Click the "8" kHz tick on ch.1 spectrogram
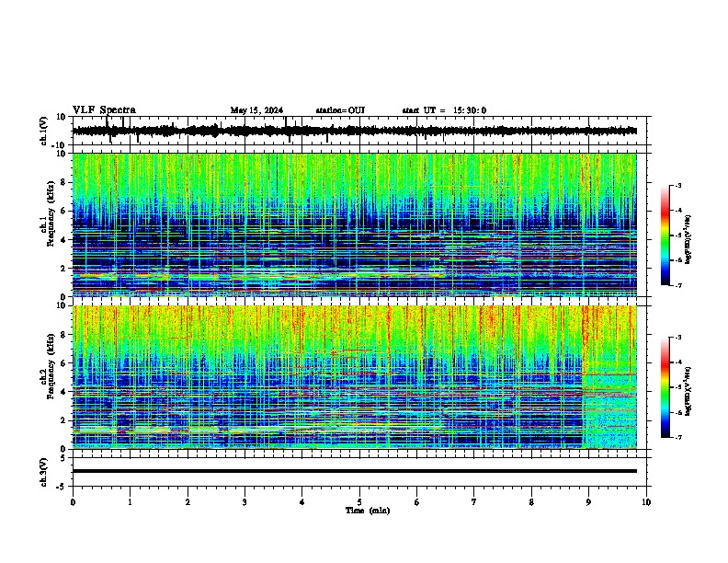This screenshot has height=563, width=728. pos(63,182)
